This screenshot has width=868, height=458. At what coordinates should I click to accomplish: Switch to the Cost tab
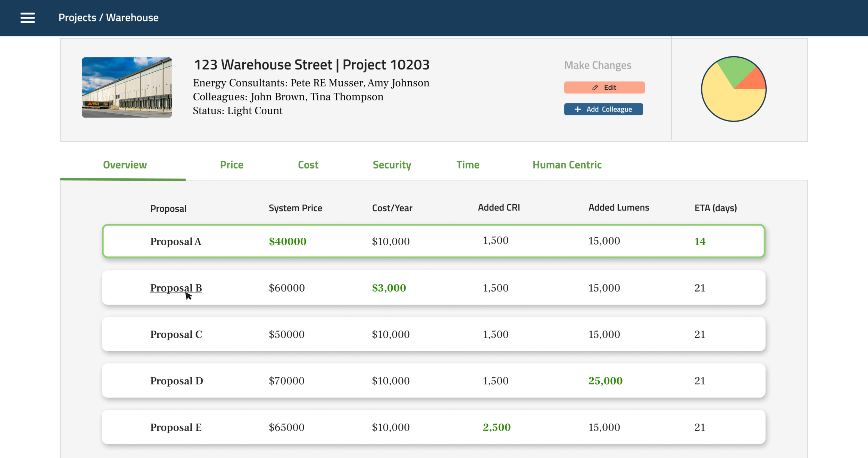(x=308, y=165)
